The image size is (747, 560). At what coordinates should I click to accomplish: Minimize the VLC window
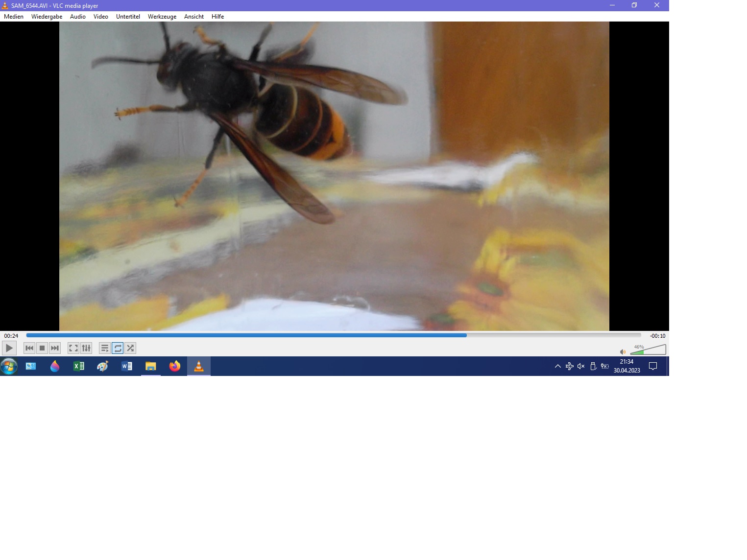[612, 5]
